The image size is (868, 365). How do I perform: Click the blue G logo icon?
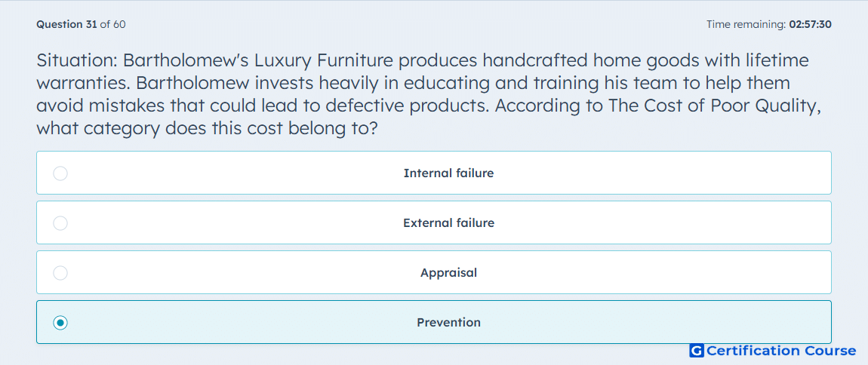click(x=697, y=351)
